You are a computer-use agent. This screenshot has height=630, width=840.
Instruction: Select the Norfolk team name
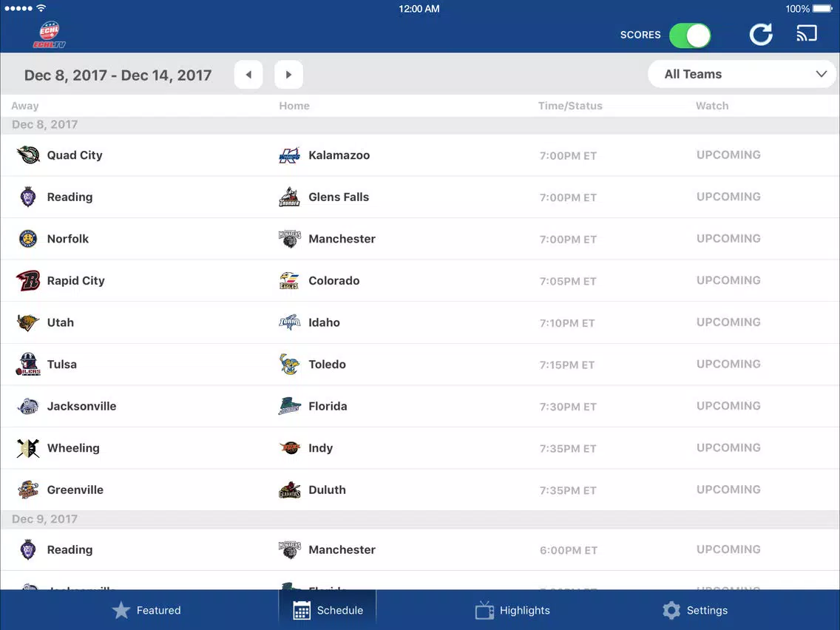(68, 239)
